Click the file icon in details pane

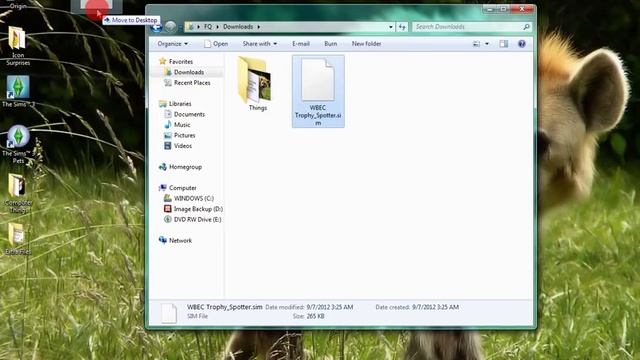coord(169,313)
